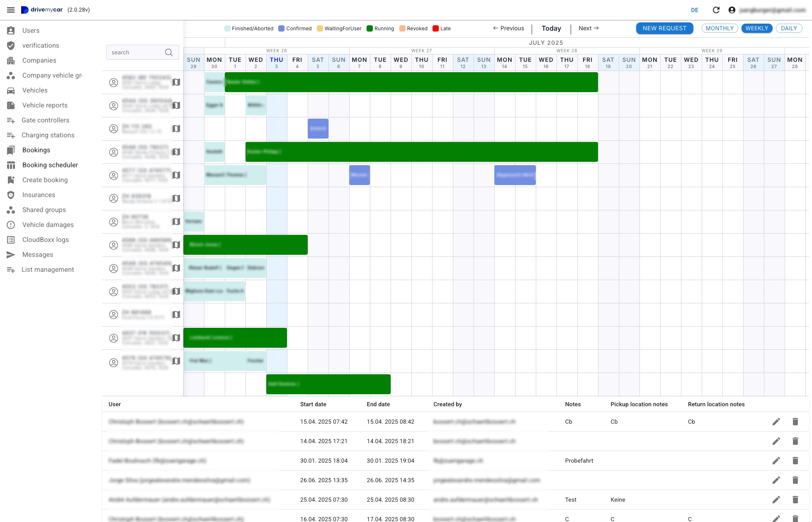
Task: Switch to DAILY view
Action: [x=789, y=28]
